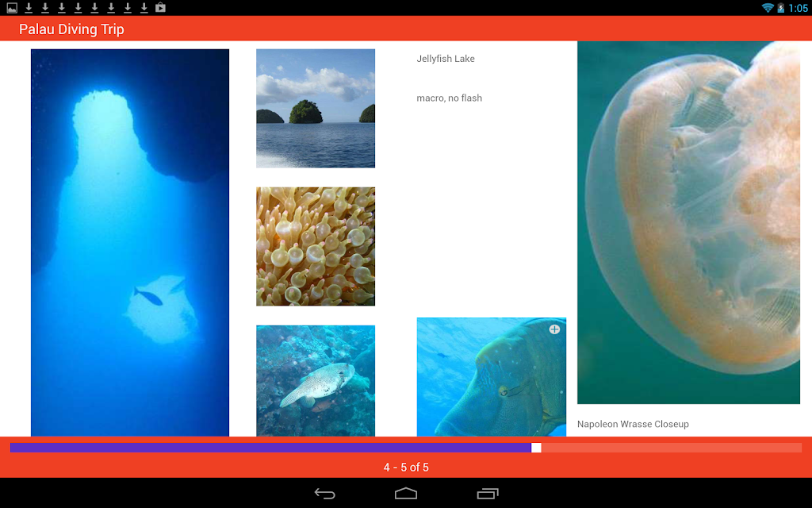Tap the first download notification icon

point(29,8)
